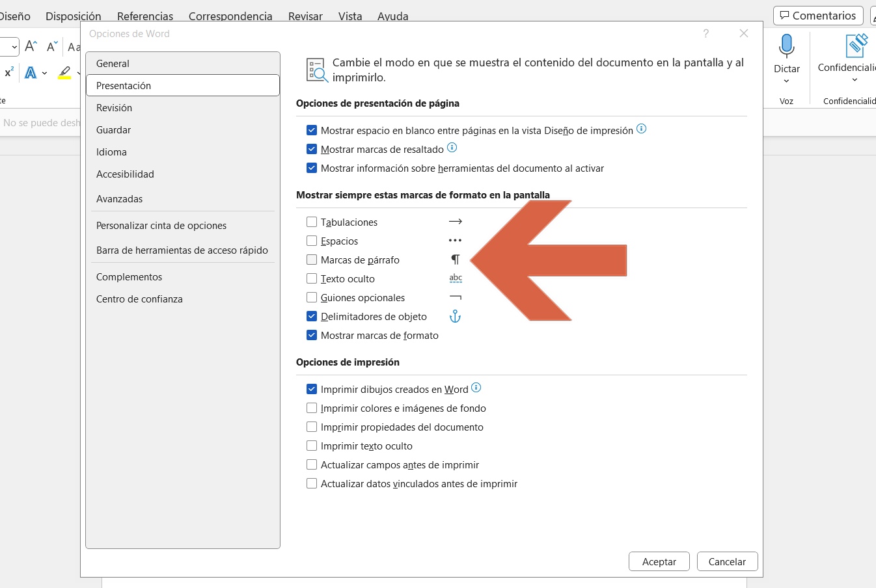
Task: Click info icon next to Diseño de impresión option
Action: [x=641, y=129]
